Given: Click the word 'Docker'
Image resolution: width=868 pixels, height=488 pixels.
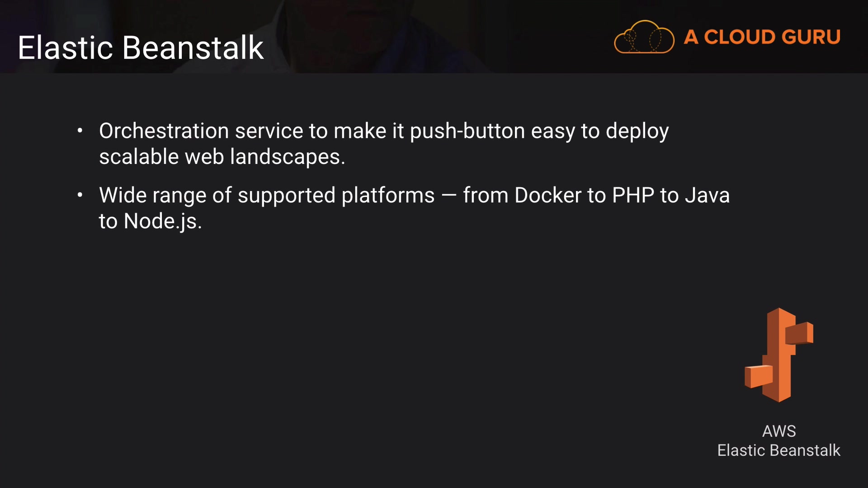Looking at the screenshot, I should point(548,196).
